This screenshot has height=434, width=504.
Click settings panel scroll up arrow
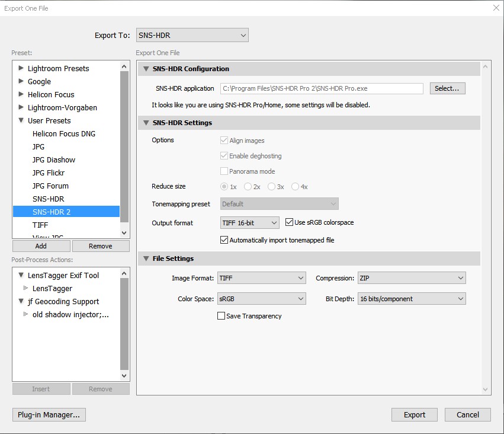click(x=486, y=66)
